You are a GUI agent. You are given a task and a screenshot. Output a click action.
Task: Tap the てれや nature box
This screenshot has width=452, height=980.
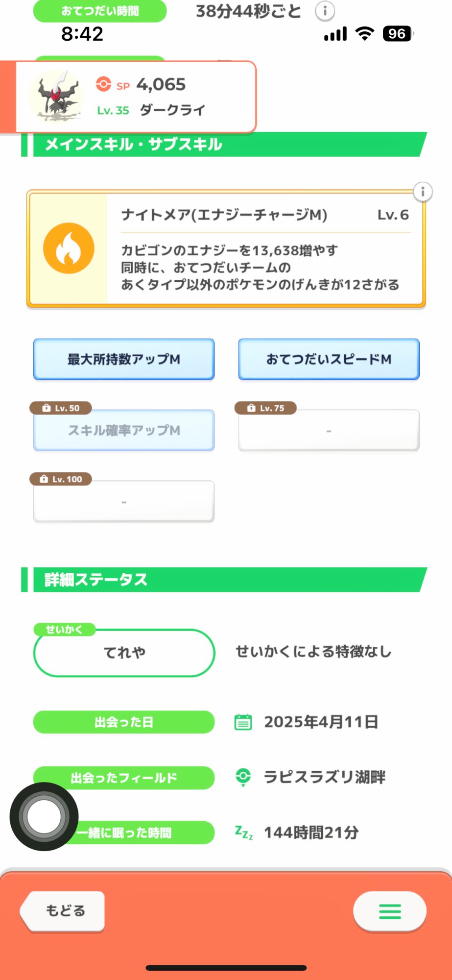(124, 653)
